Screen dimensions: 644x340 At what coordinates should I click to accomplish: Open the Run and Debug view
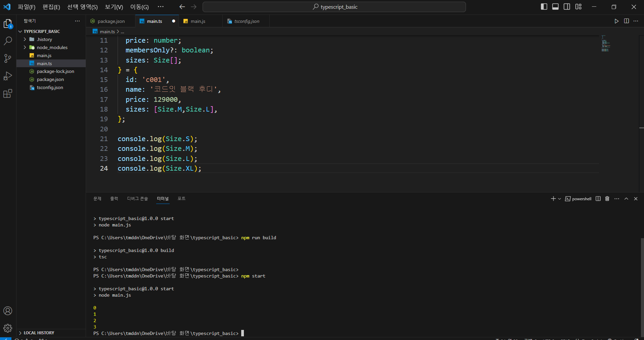click(x=8, y=76)
